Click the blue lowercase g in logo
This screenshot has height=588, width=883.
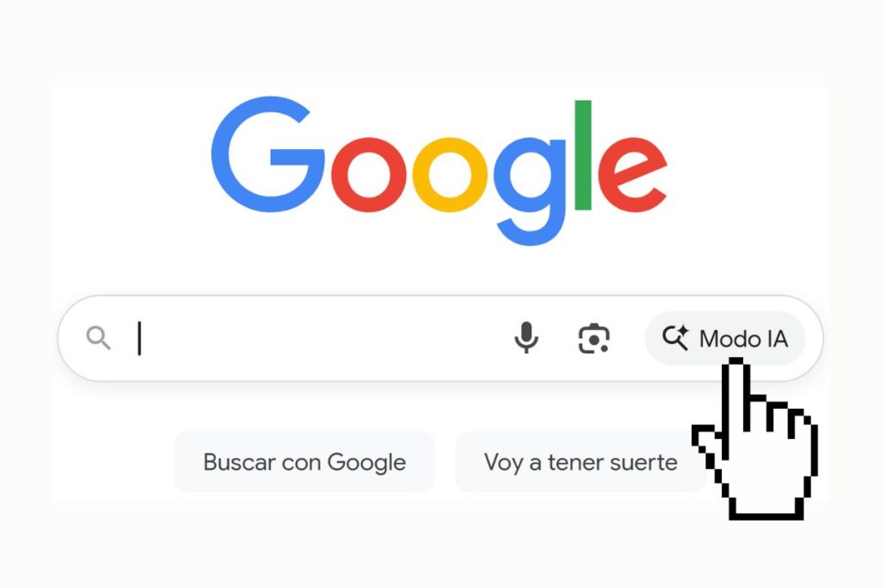(530, 191)
